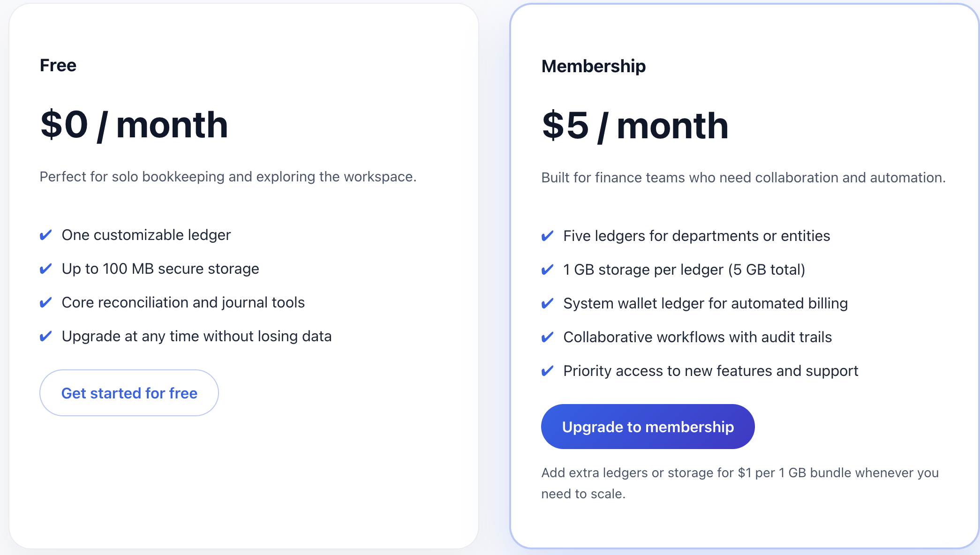Click checkmark next to "Collaborative workflows with audit trails"

547,337
